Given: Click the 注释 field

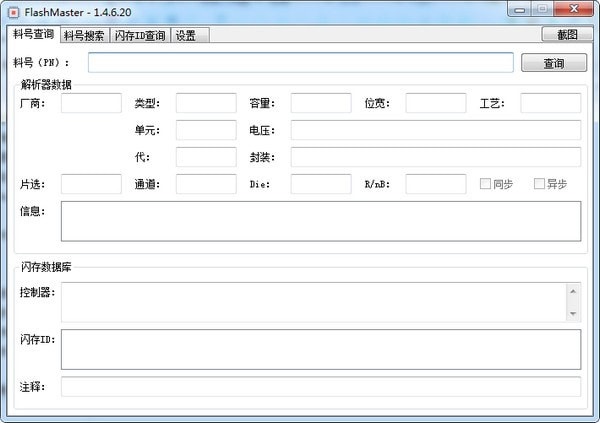Looking at the screenshot, I should tap(321, 387).
